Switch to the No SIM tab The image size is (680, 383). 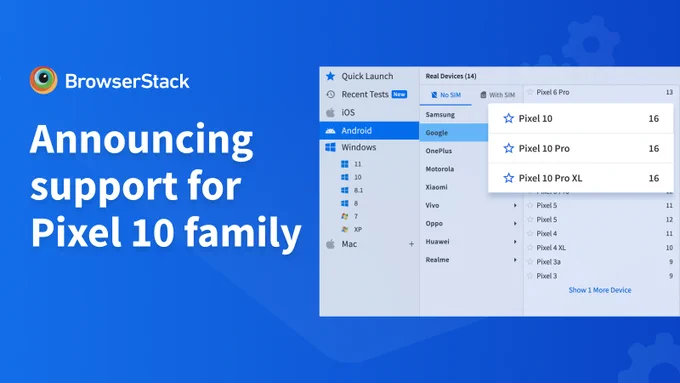click(x=445, y=95)
